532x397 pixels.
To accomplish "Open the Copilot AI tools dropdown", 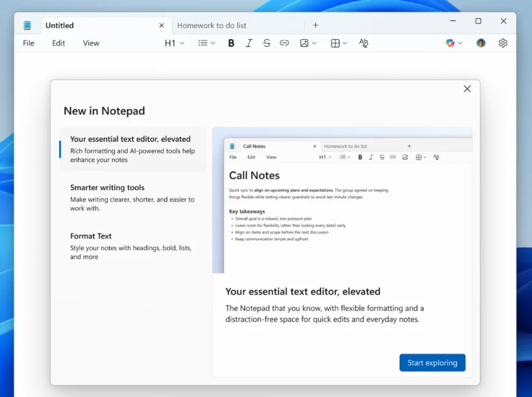I will coord(454,43).
